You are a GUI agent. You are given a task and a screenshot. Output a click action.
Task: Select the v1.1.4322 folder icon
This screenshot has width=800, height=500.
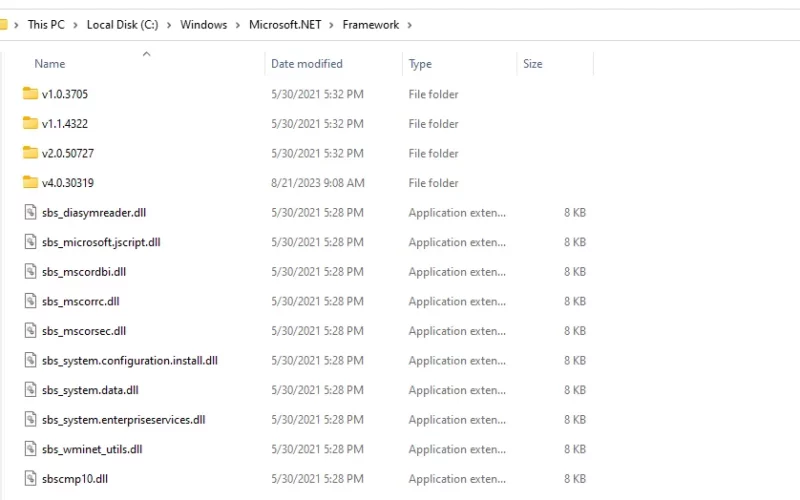point(30,123)
